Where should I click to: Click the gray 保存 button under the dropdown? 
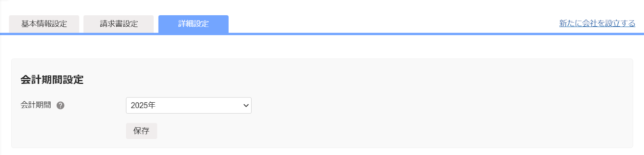pos(141,131)
